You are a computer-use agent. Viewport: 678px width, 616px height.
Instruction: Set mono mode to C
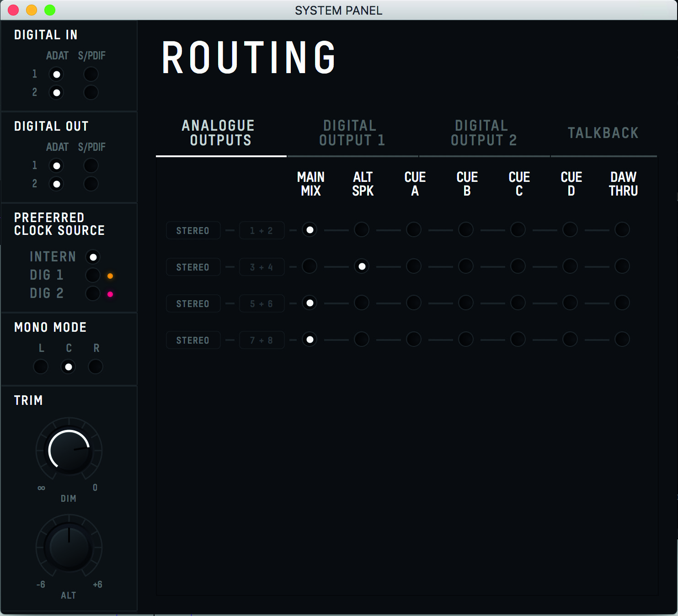68,366
